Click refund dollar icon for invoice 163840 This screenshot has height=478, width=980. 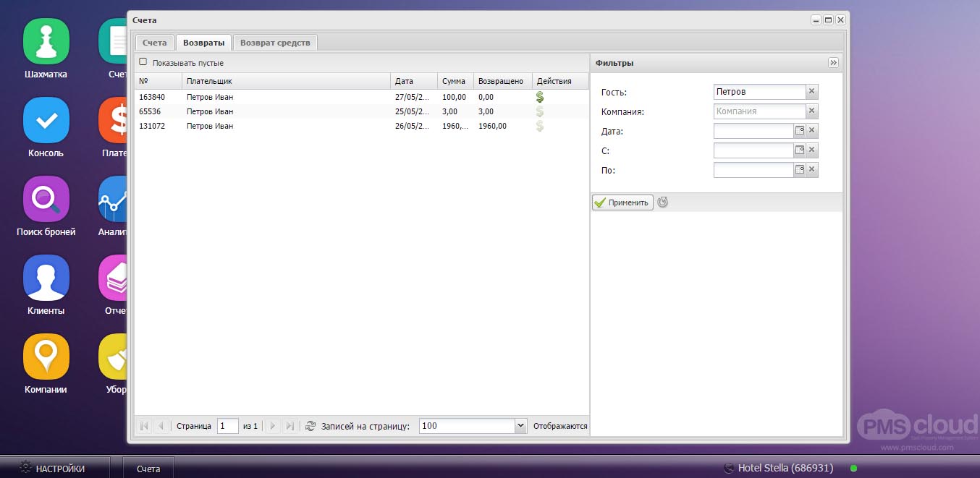tap(539, 97)
